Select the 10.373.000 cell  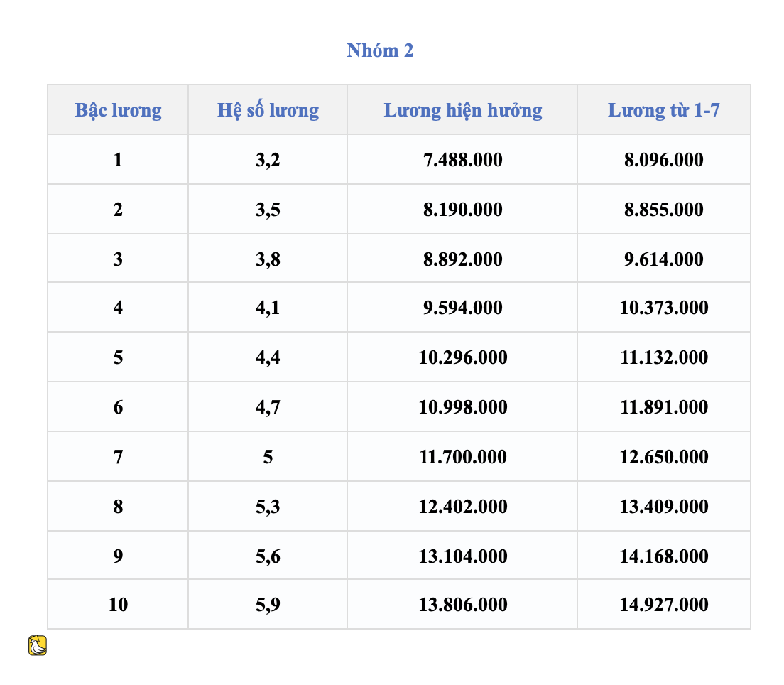pos(664,307)
